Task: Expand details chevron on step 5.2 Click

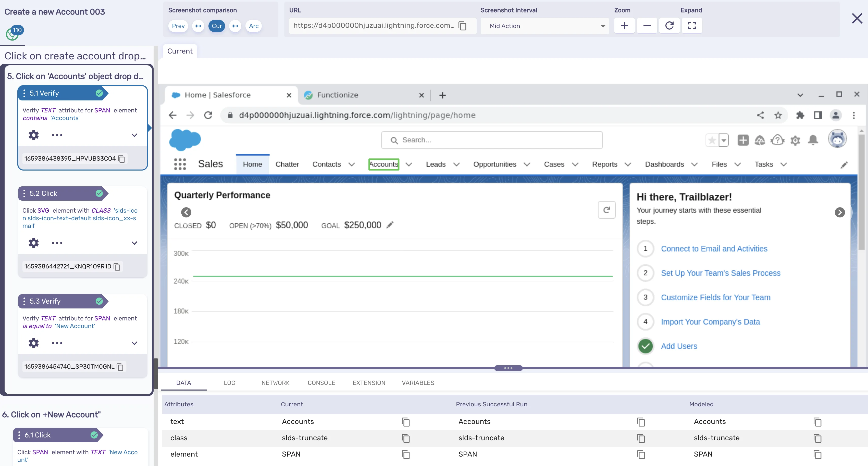Action: coord(134,243)
